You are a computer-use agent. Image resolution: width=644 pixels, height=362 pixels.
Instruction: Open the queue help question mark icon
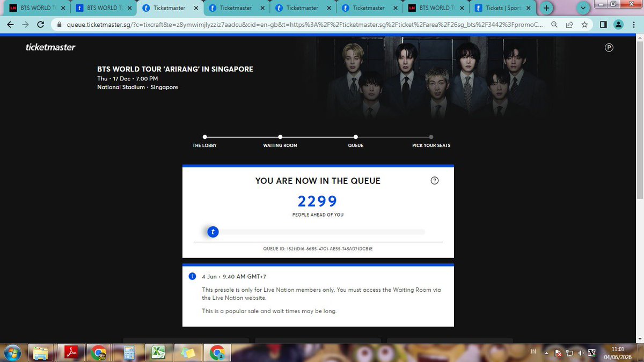point(435,181)
